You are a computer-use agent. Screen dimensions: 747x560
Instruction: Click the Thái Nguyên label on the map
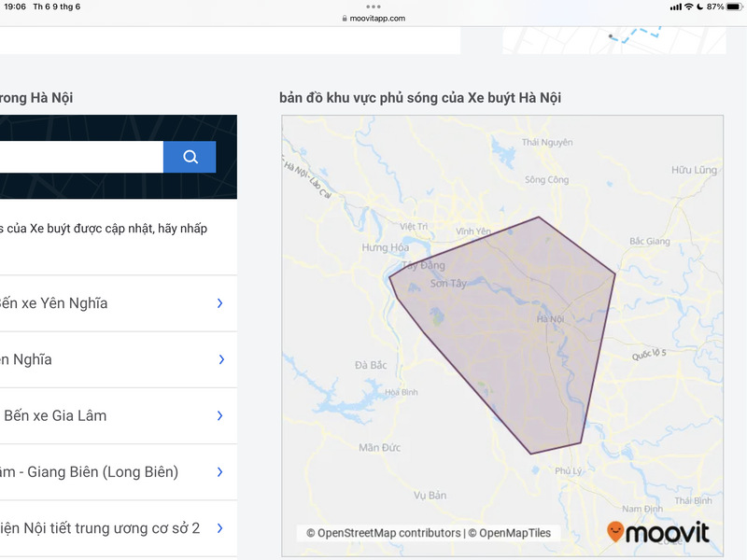coord(547,142)
